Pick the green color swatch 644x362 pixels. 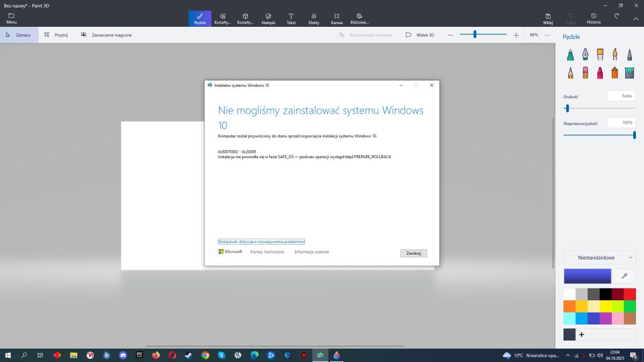pos(630,306)
